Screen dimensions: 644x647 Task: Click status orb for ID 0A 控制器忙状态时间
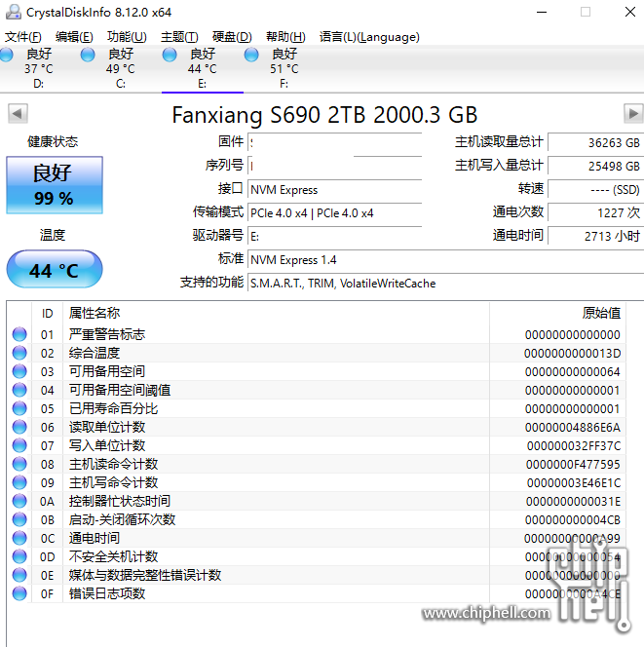tap(19, 501)
